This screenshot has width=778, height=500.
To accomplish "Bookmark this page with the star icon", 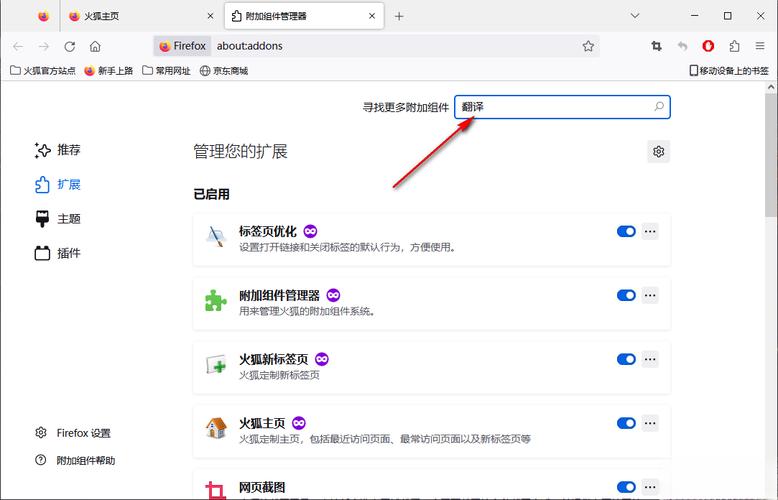I will coord(588,46).
